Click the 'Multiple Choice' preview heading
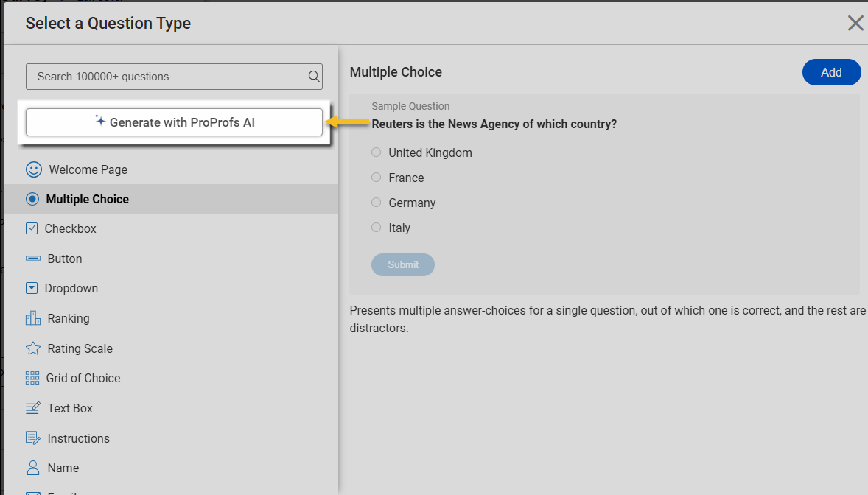The image size is (868, 495). click(x=396, y=72)
